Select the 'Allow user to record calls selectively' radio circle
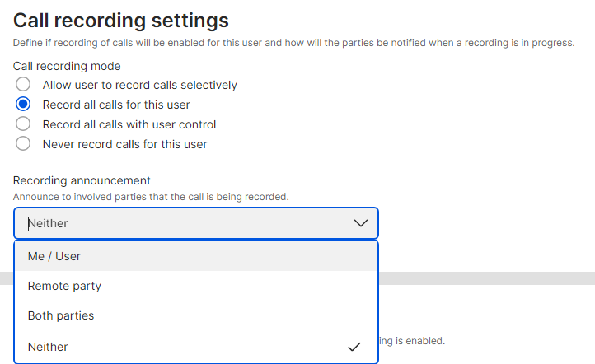Screen dimensions: 595x364 [x=24, y=85]
